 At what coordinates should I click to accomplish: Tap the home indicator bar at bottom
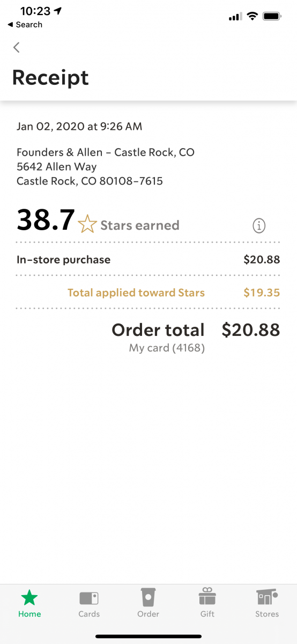148,636
